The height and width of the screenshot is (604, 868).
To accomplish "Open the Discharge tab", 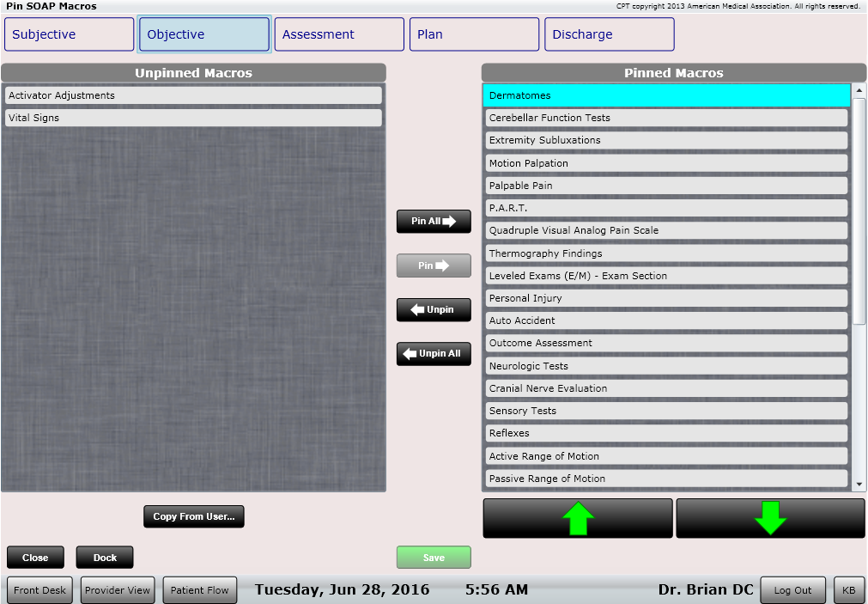I will 609,34.
